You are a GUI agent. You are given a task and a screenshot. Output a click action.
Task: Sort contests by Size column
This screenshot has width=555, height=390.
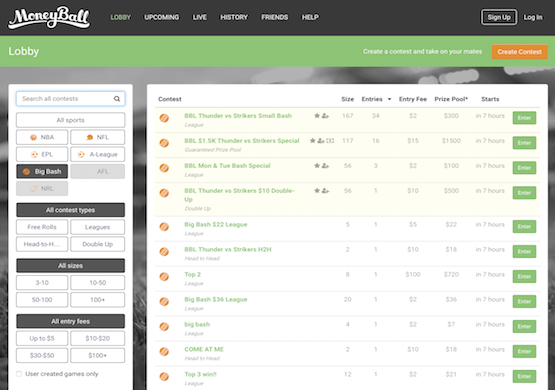click(348, 99)
